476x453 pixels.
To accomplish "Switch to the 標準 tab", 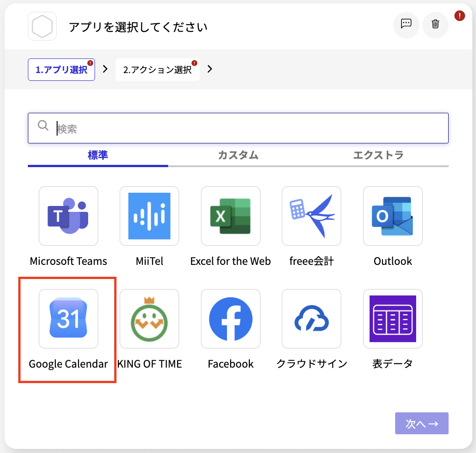I will click(x=98, y=156).
